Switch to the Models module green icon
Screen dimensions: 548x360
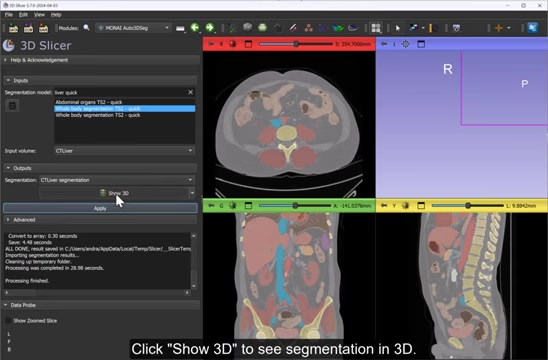tap(262, 28)
